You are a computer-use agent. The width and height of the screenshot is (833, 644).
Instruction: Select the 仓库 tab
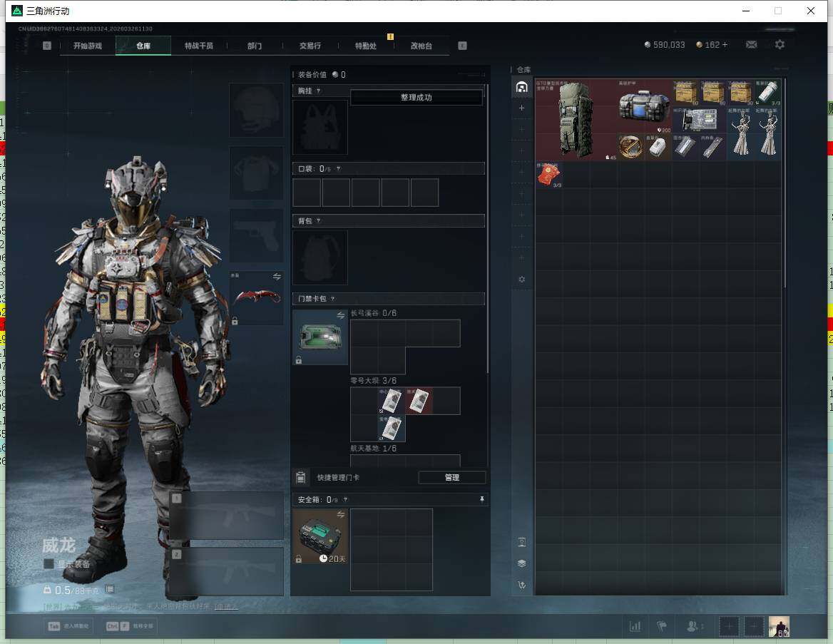143,46
